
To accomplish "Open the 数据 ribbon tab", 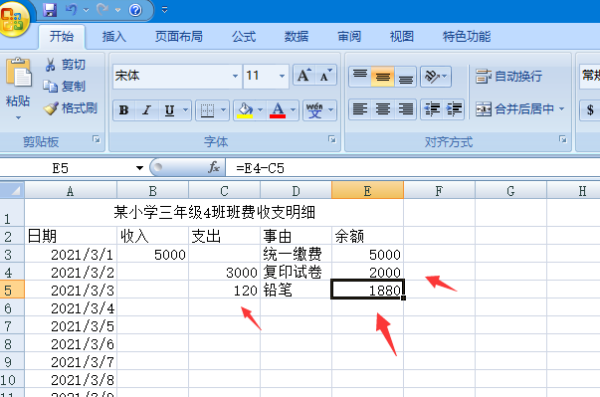I will 296,37.
